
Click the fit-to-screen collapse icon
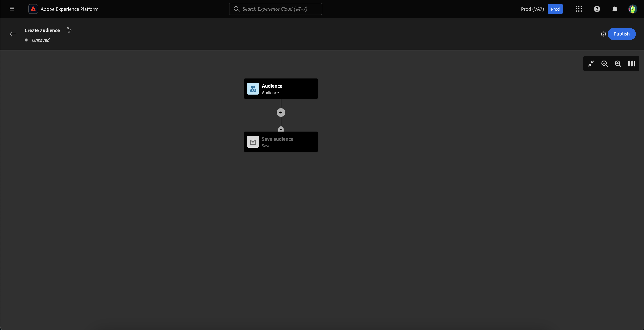pos(591,64)
